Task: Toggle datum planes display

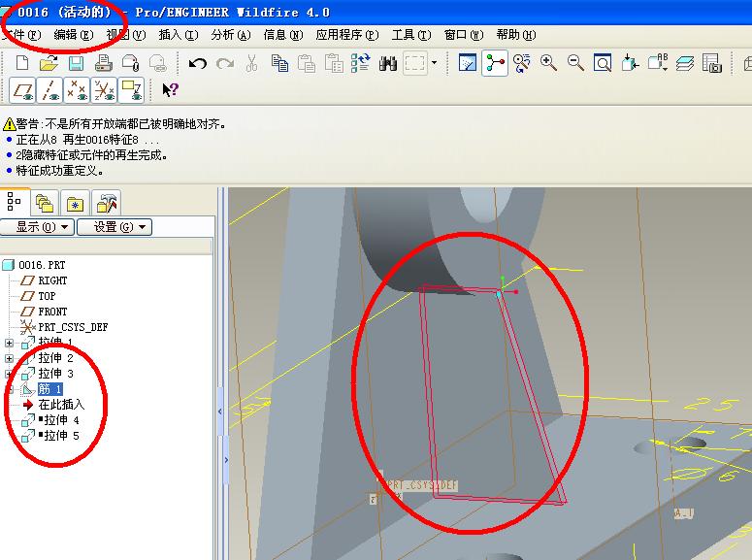Action: [x=22, y=90]
